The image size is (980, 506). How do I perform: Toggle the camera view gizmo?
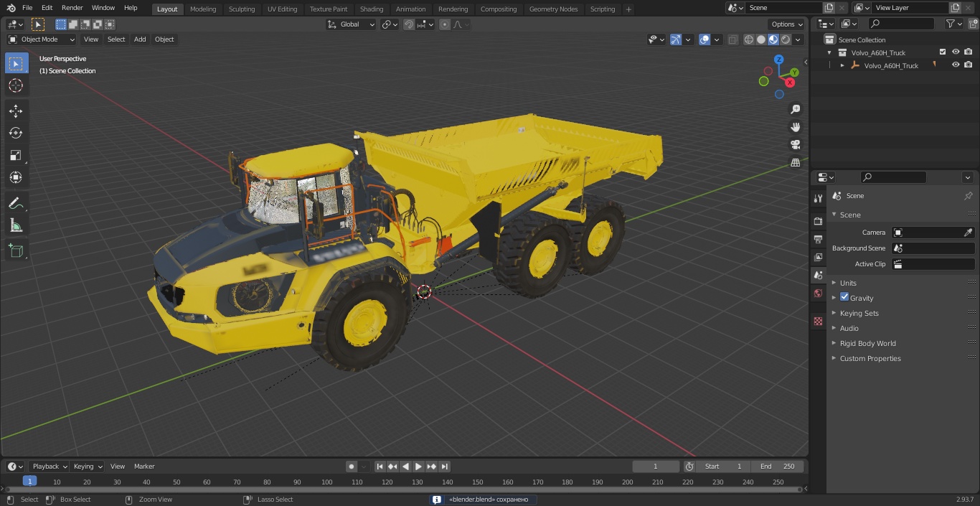796,145
